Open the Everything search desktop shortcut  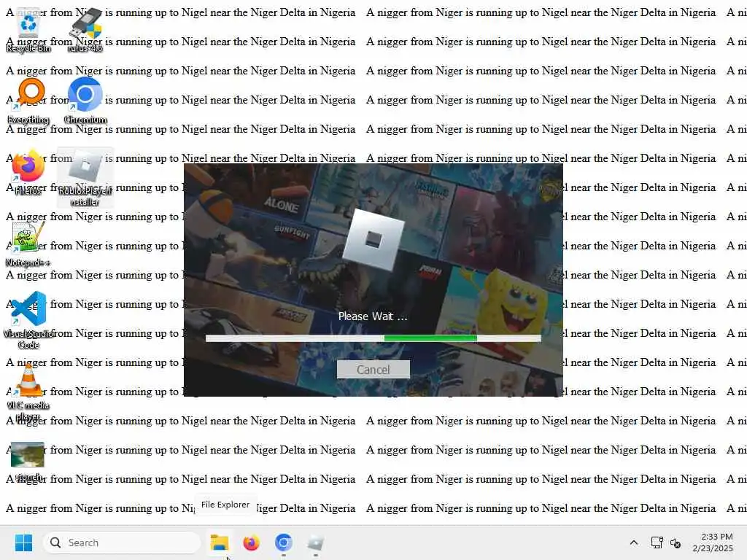pos(28,101)
